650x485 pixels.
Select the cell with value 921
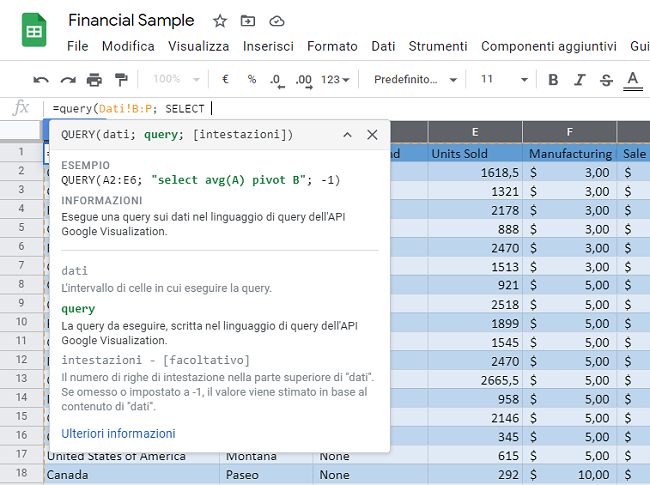(x=475, y=285)
